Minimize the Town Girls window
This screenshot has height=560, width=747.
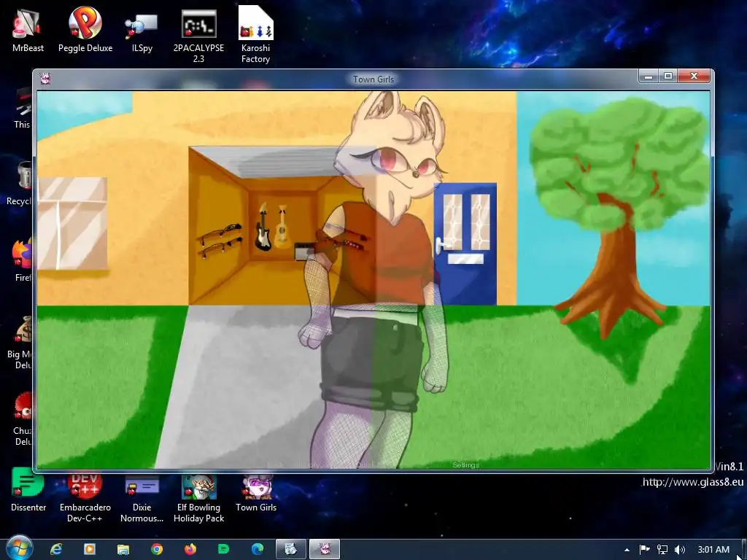coord(649,76)
